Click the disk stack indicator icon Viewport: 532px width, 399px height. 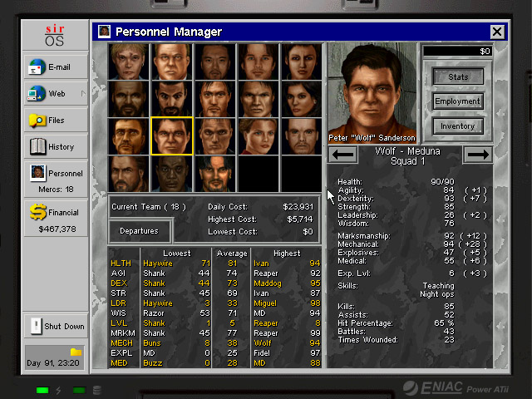coord(97,390)
